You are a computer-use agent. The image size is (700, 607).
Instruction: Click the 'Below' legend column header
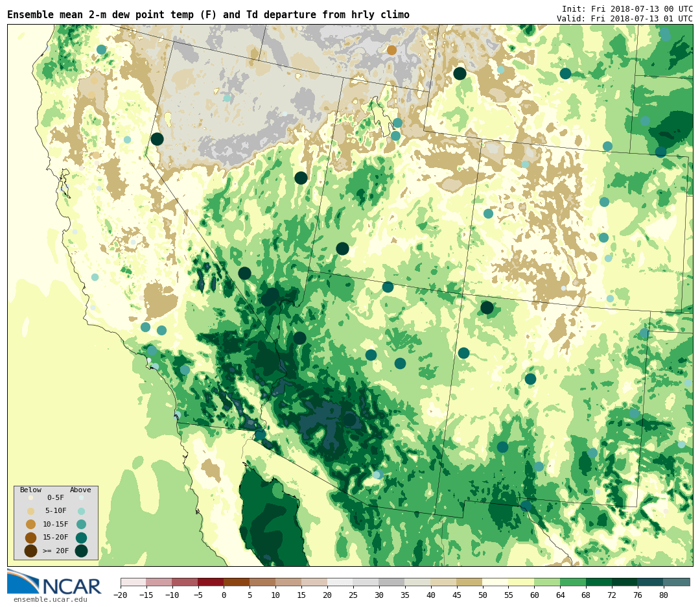point(30,490)
